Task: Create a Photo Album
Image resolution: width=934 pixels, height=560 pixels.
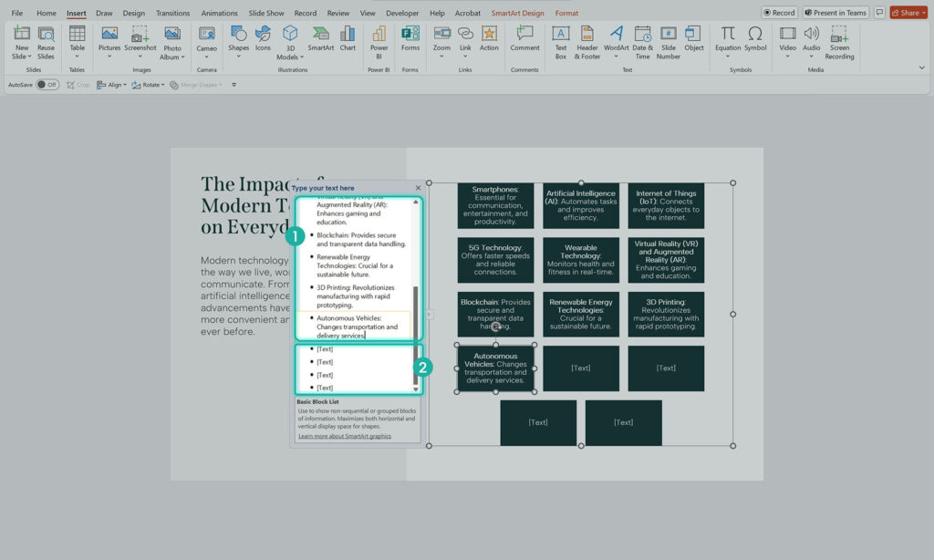Action: pyautogui.click(x=172, y=43)
